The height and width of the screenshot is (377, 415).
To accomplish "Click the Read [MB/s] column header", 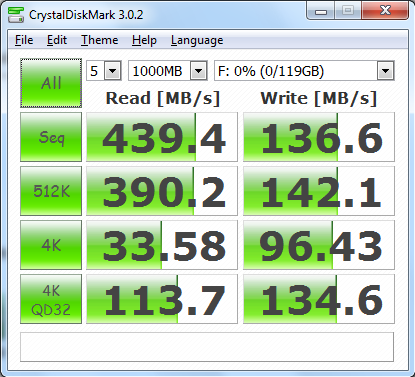I will [163, 98].
